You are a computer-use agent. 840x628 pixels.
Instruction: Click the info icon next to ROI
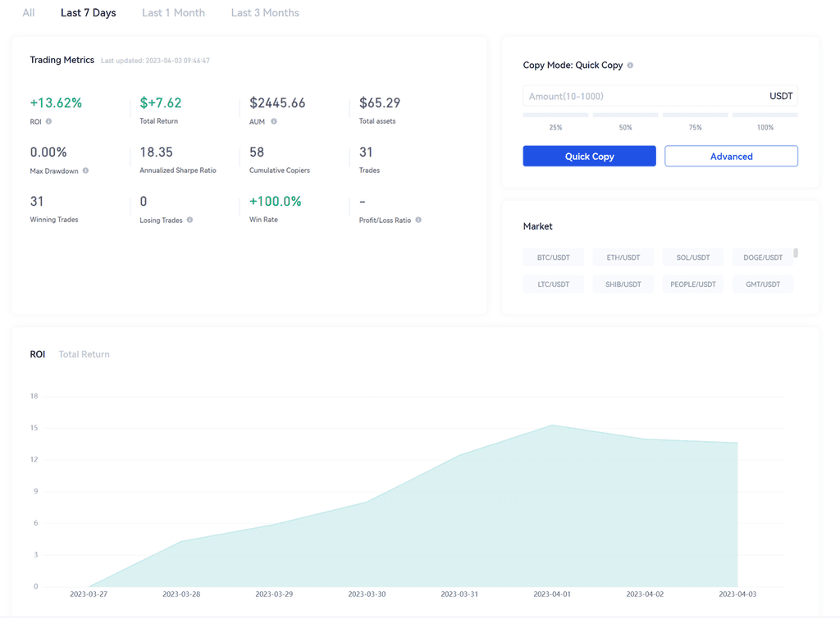point(49,121)
